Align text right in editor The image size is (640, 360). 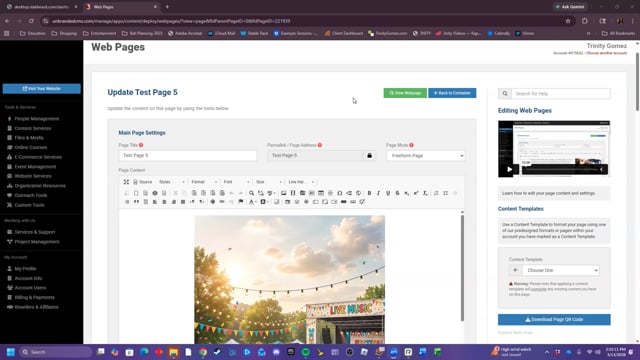[173, 202]
